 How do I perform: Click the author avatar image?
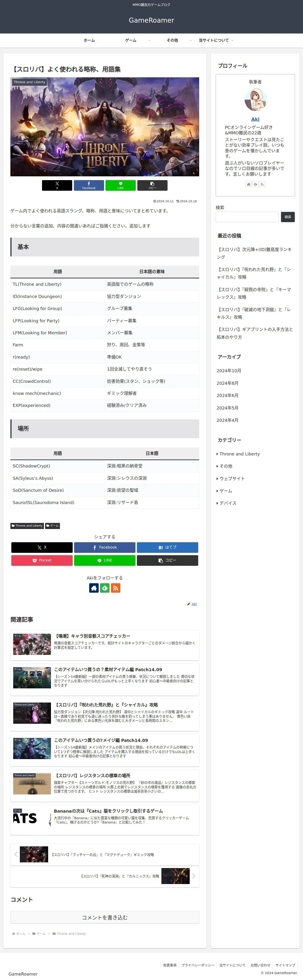(x=255, y=100)
